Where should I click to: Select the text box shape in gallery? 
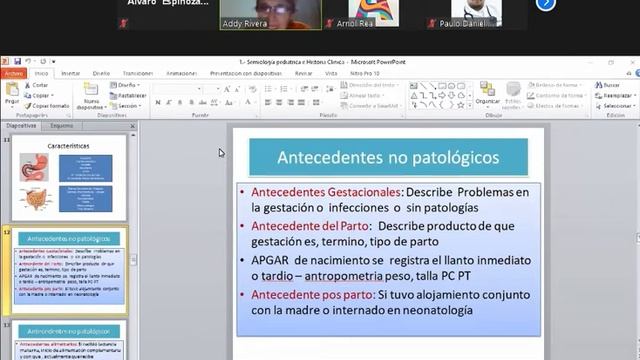(x=413, y=86)
